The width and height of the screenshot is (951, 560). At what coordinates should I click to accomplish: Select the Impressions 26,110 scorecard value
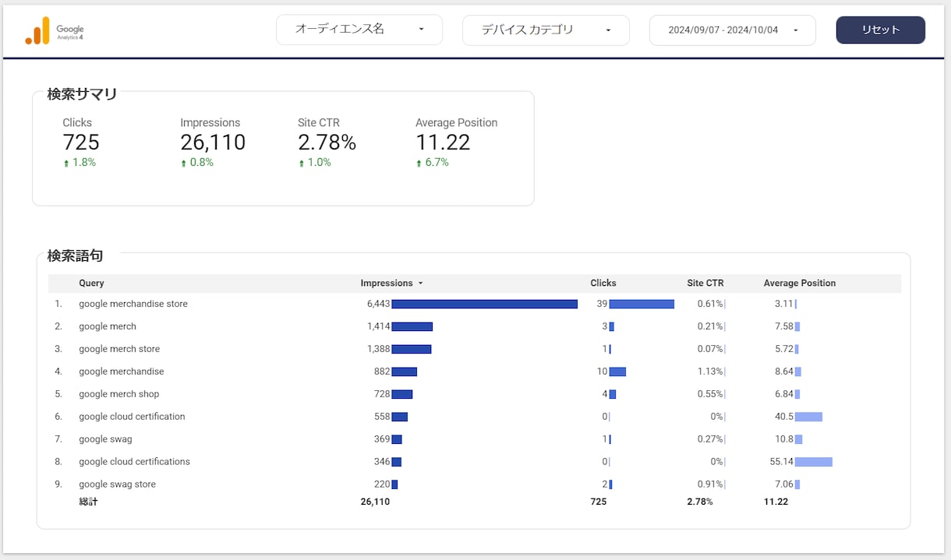(x=213, y=142)
